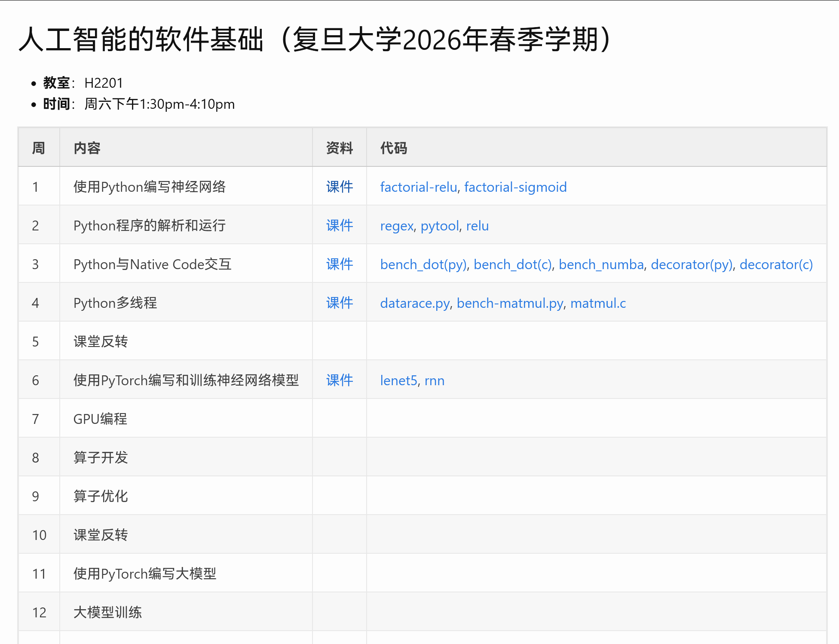Open the matmul.c code link
The height and width of the screenshot is (644, 839).
(598, 303)
